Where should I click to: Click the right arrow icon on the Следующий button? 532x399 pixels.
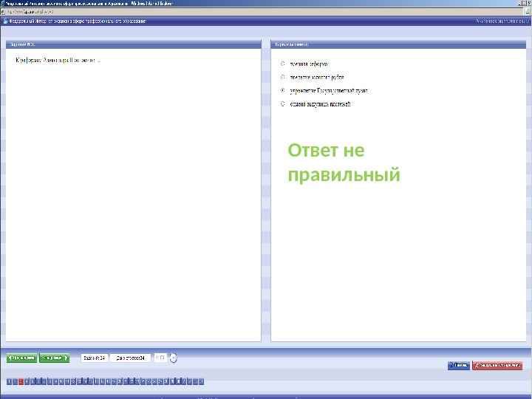pyautogui.click(x=66, y=358)
